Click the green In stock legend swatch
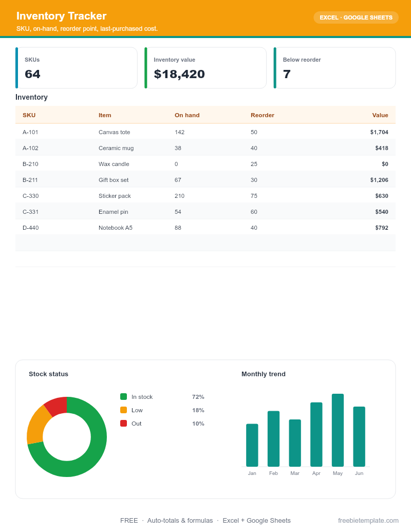The width and height of the screenshot is (411, 532). 123,397
